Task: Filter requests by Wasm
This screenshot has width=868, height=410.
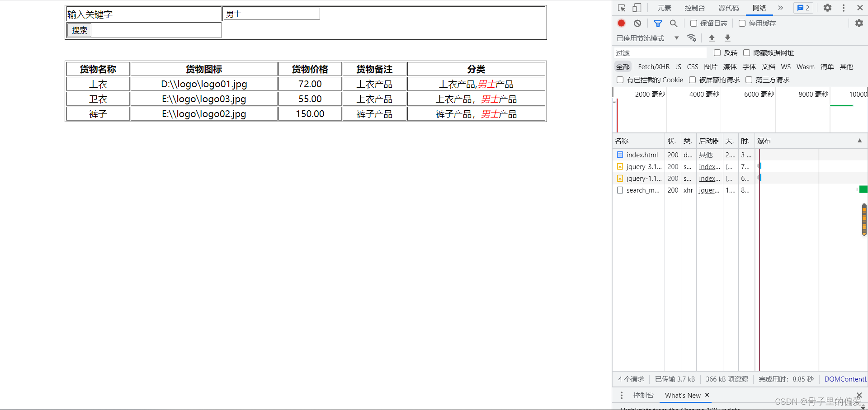Action: tap(806, 66)
